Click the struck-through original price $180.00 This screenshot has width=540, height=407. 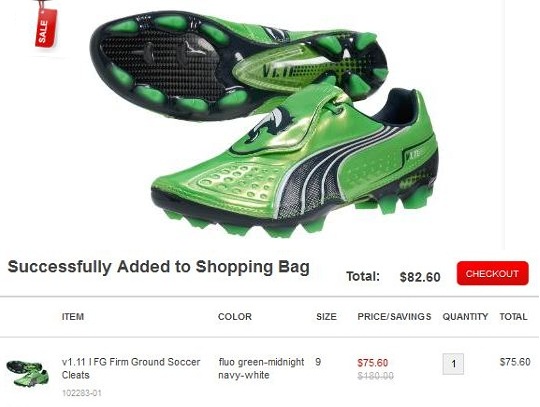point(375,376)
